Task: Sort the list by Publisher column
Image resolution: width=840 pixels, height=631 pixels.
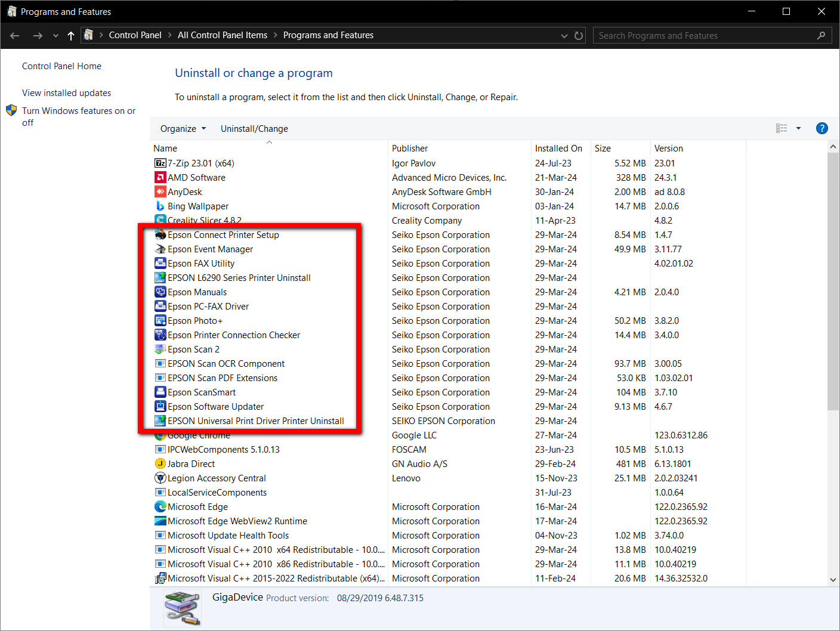Action: tap(459, 149)
